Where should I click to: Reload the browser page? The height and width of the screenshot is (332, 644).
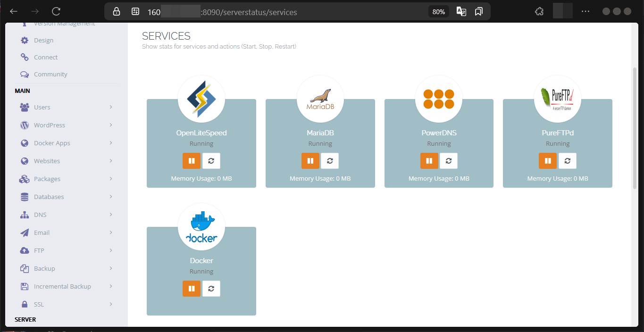click(56, 11)
